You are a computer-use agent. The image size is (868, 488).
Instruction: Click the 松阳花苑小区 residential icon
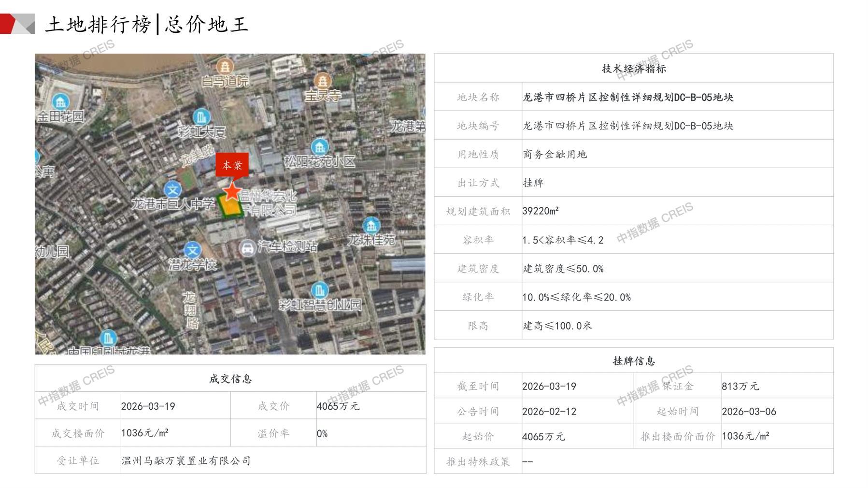(319, 146)
